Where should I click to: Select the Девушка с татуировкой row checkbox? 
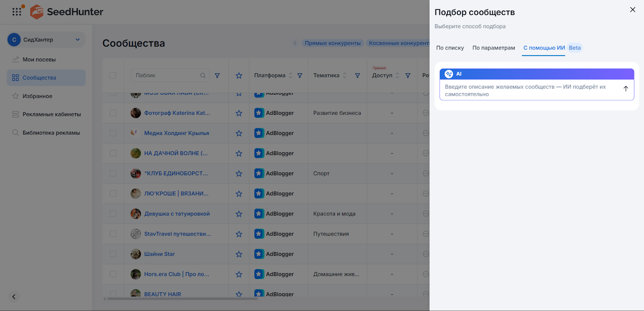[113, 214]
